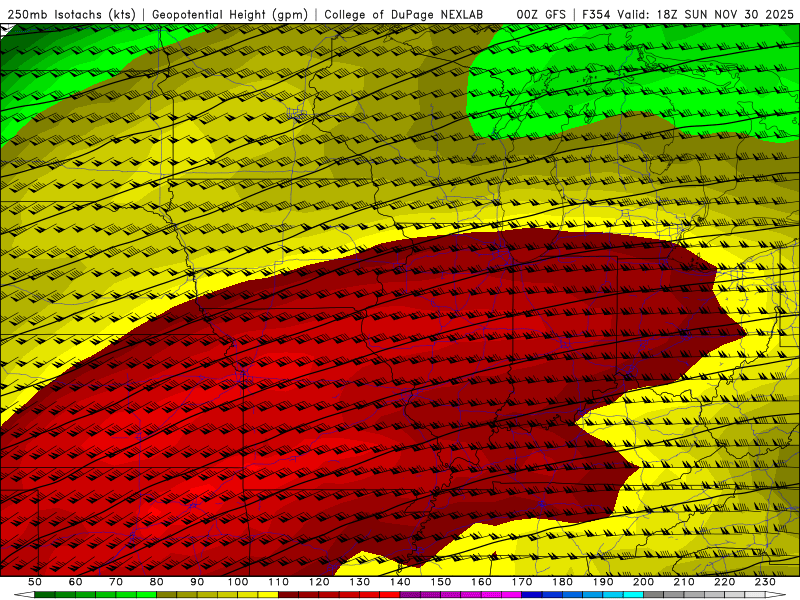Click the 100 label on color scale
Screen dimensions: 800x600
coord(238,582)
